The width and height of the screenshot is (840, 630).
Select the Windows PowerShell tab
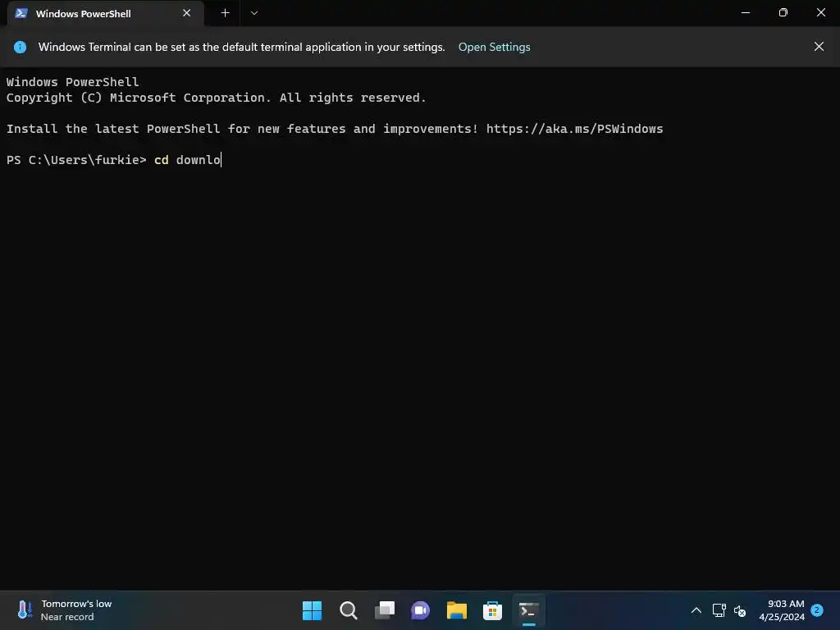point(106,13)
